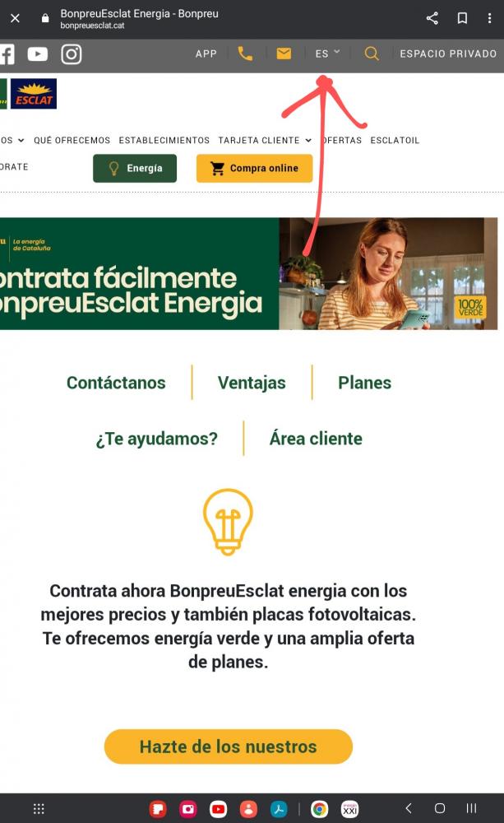The height and width of the screenshot is (823, 504).
Task: Go to Espacio Privado
Action: tap(448, 53)
